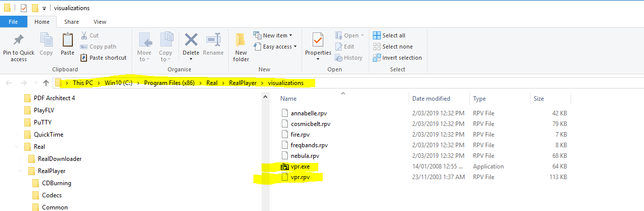The width and height of the screenshot is (644, 211).
Task: Click Edit in the Open group
Action: coord(345,47)
